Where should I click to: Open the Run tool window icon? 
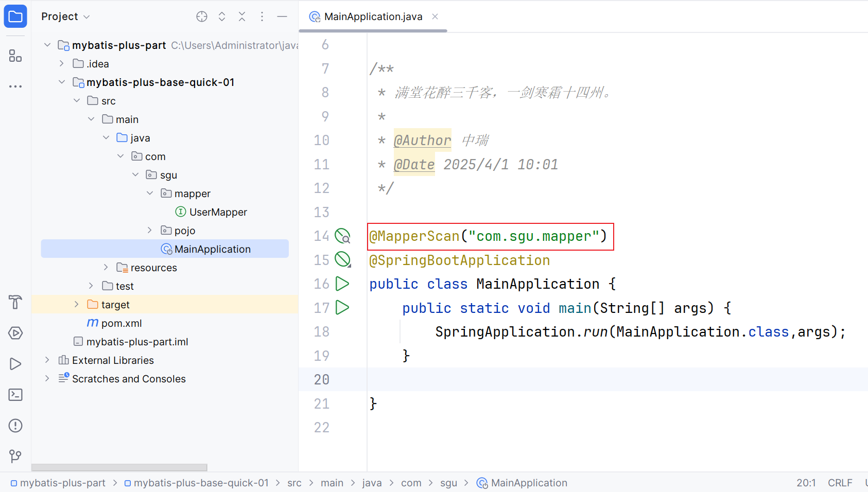click(x=15, y=364)
